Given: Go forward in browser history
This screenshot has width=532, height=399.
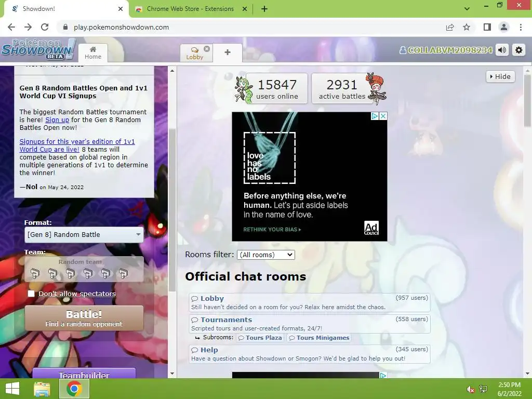Looking at the screenshot, I should [28, 27].
